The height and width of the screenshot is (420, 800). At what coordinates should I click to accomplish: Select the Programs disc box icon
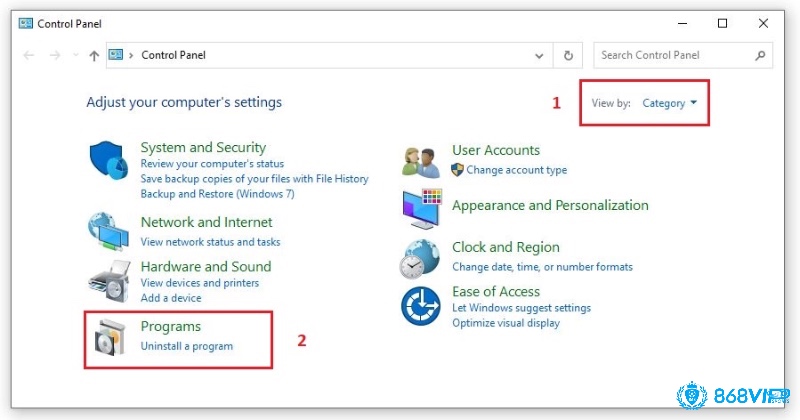pos(107,337)
